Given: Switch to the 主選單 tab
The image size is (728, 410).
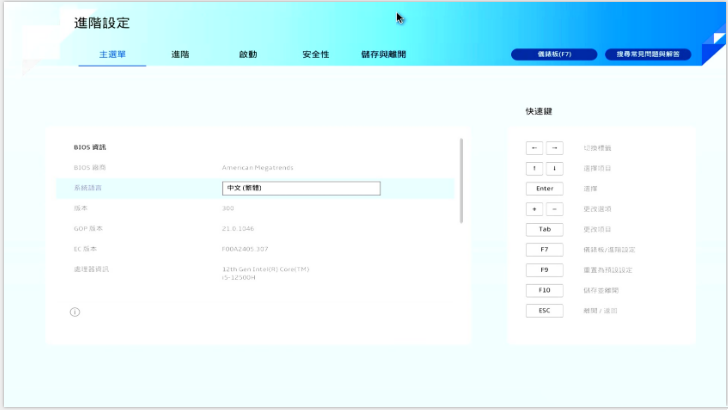Looking at the screenshot, I should click(112, 54).
